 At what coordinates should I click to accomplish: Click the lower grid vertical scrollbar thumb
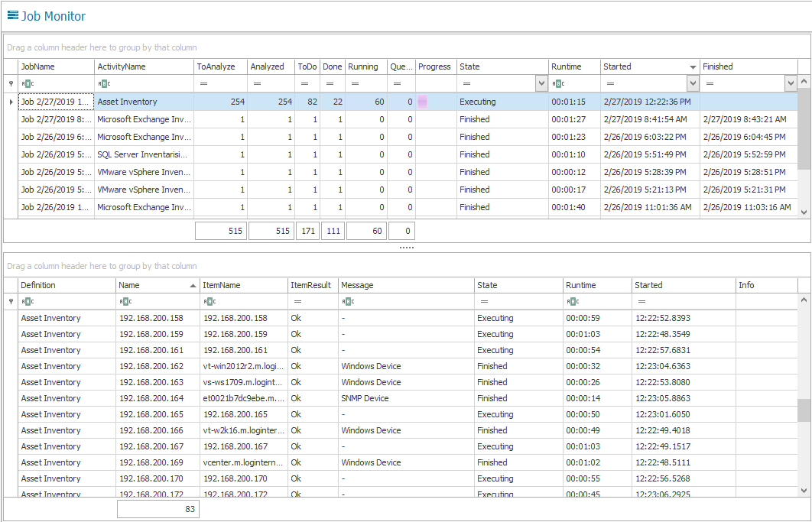(x=804, y=410)
